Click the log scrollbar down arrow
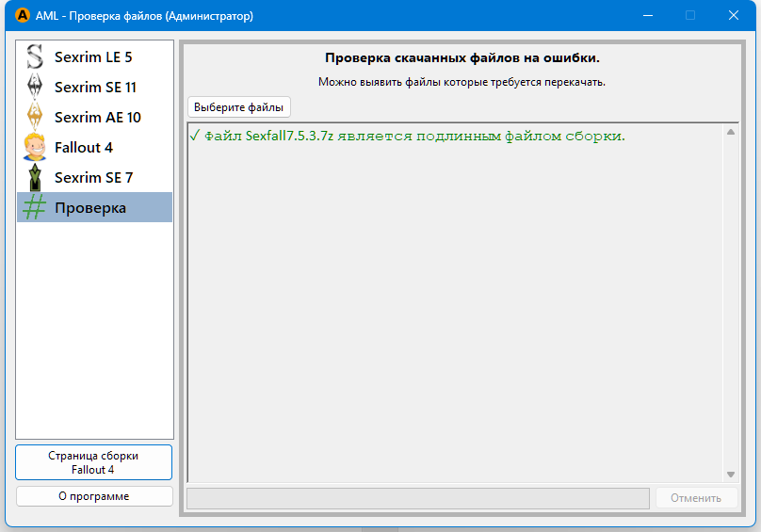The image size is (761, 532). pyautogui.click(x=731, y=475)
